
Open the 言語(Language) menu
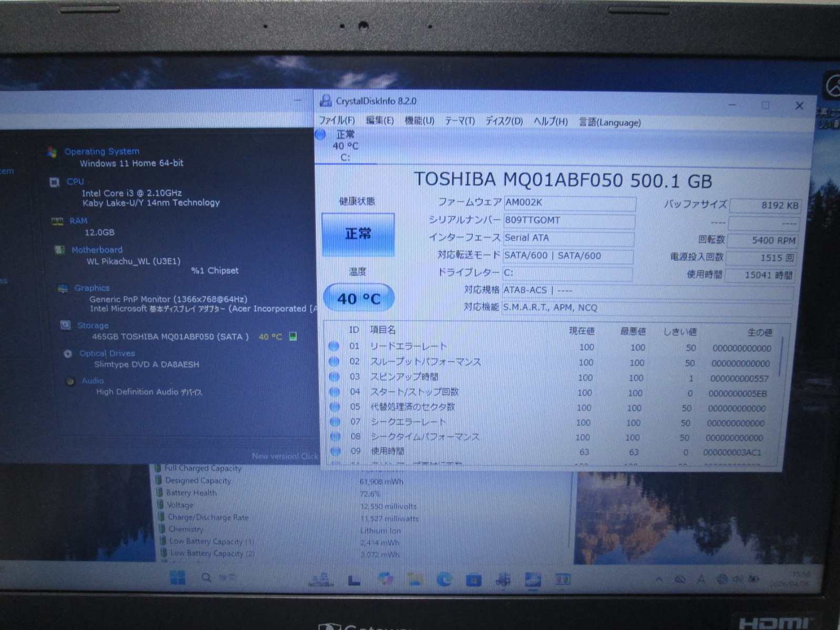[610, 122]
